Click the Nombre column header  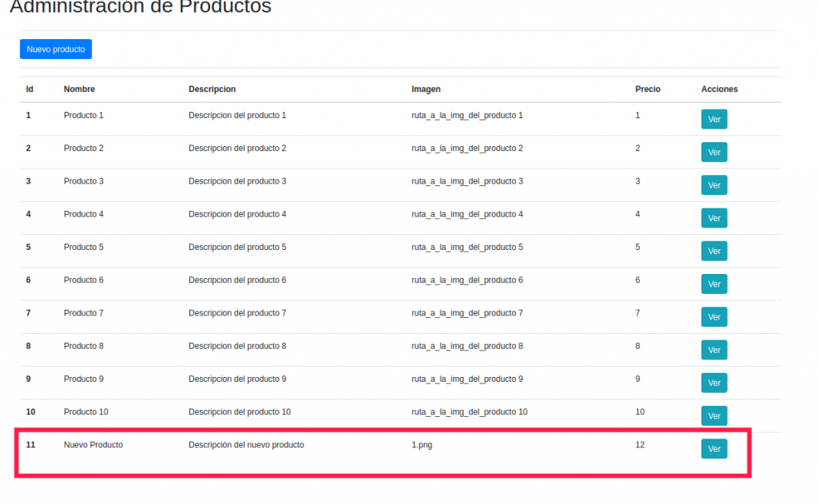(79, 89)
